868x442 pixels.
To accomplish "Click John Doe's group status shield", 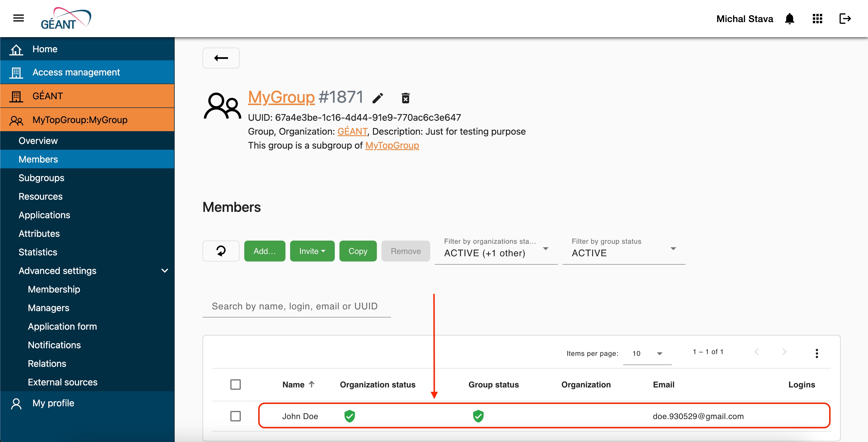I will click(478, 416).
